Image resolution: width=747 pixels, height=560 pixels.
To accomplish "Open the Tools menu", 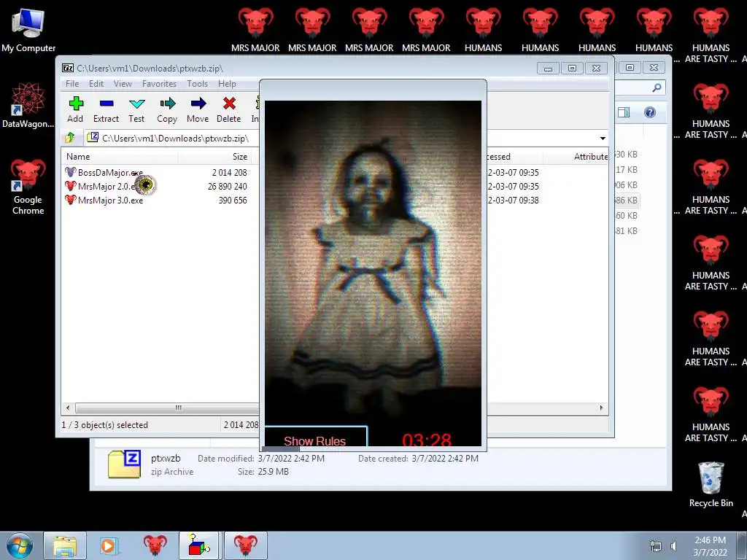I will (x=197, y=84).
